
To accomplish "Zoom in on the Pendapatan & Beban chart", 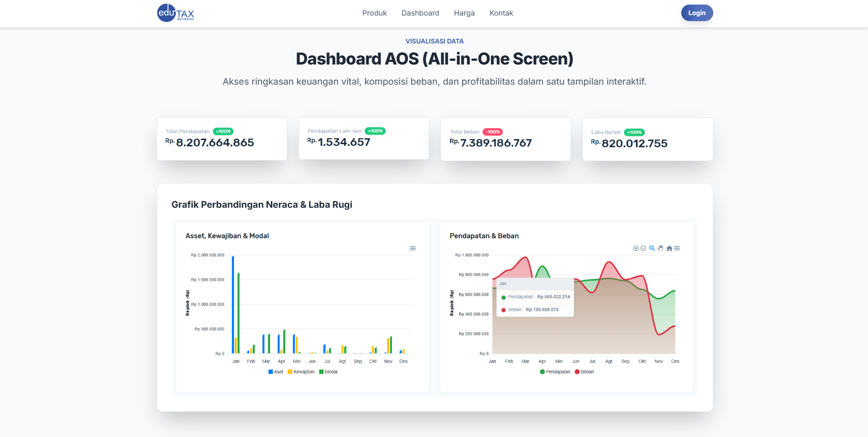I will (x=635, y=248).
